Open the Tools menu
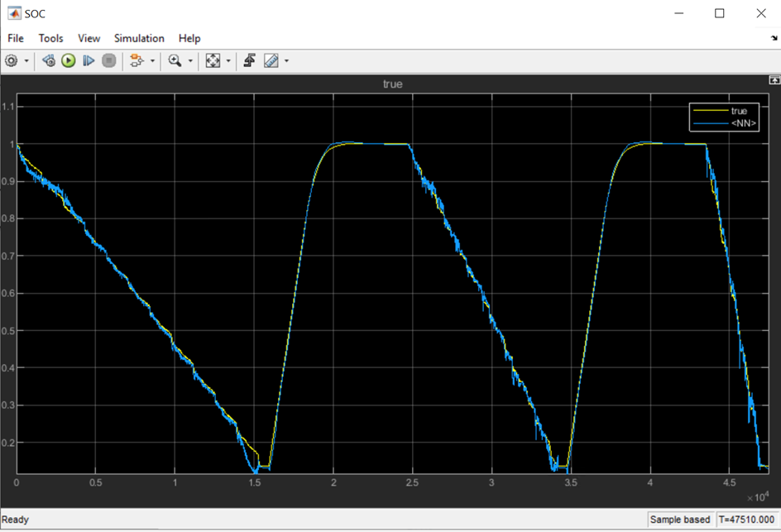This screenshot has width=781, height=532. [50, 38]
